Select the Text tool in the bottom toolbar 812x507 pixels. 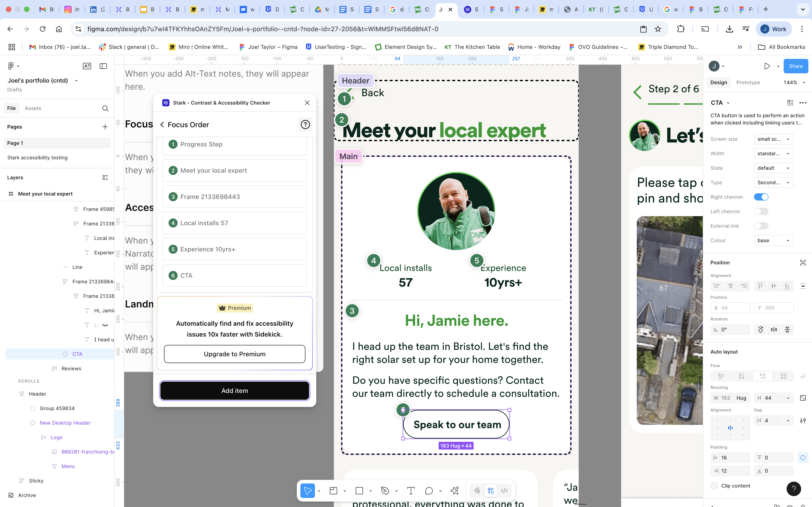pyautogui.click(x=411, y=490)
